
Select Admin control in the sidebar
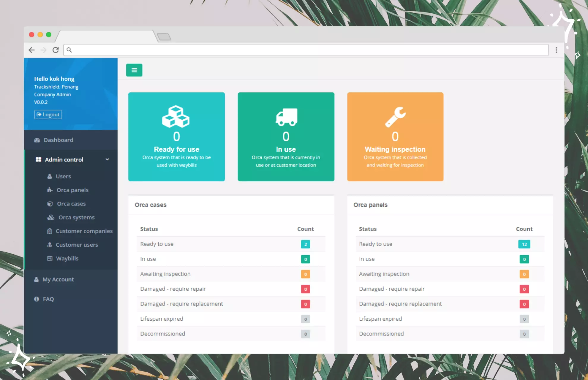click(x=64, y=159)
